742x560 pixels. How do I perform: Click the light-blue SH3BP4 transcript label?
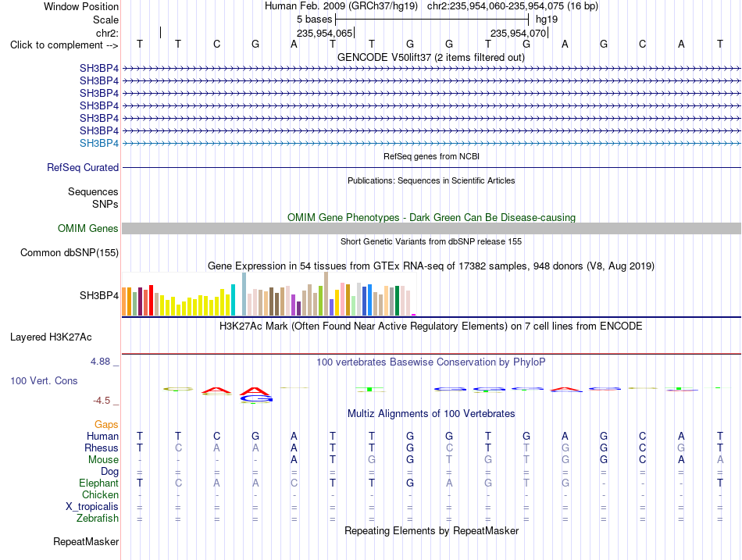pyautogui.click(x=99, y=144)
